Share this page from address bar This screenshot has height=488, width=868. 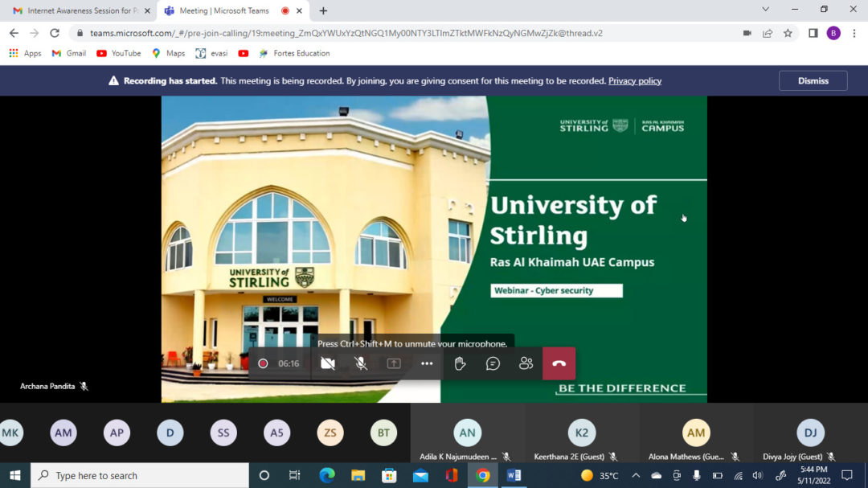point(768,33)
